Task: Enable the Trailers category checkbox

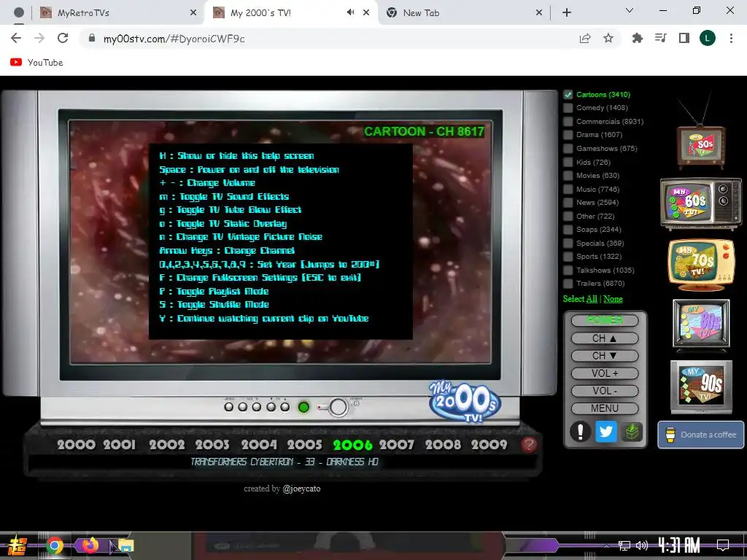Action: [568, 284]
